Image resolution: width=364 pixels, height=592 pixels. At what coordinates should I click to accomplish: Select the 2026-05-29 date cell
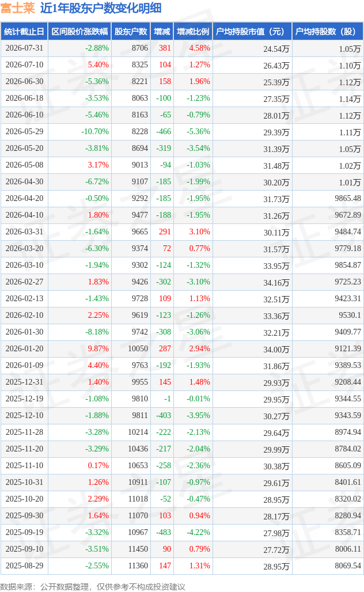click(25, 131)
